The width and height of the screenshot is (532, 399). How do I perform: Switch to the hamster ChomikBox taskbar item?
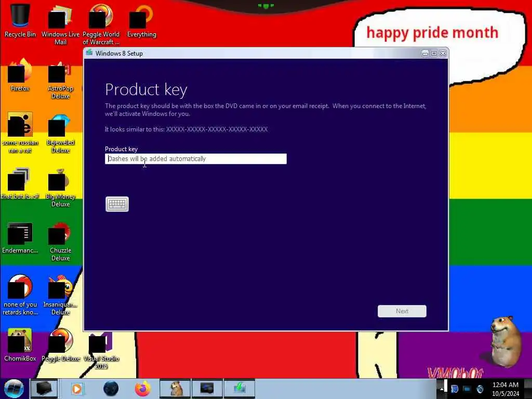pos(175,389)
